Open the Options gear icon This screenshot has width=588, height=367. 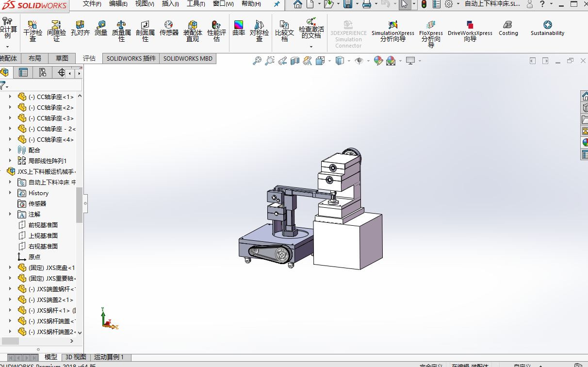449,4
